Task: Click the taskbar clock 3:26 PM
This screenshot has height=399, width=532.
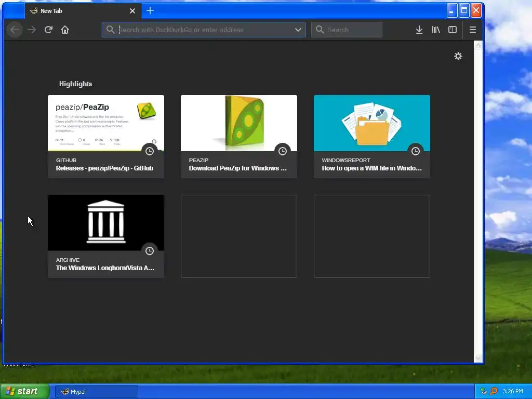Action: point(513,392)
